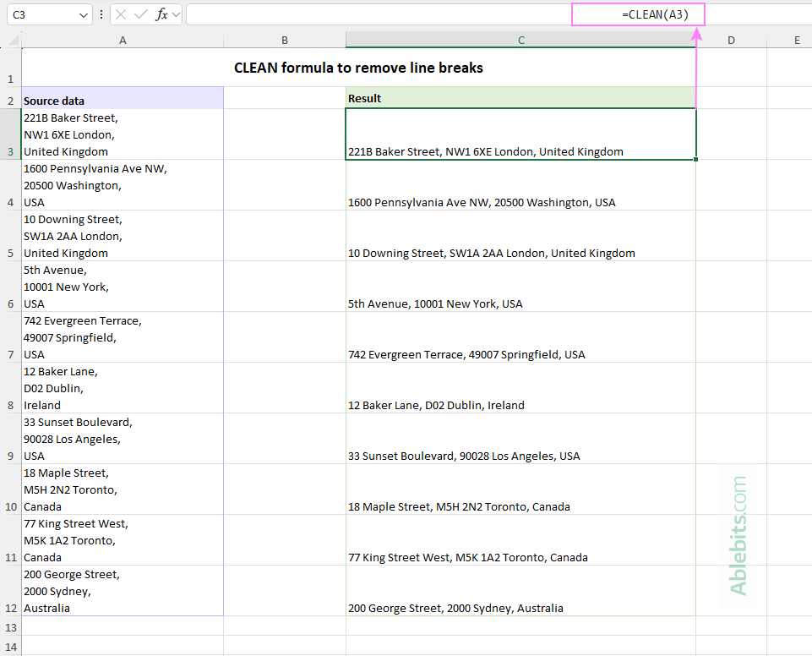
Task: Click the Result header cell
Action: [520, 99]
